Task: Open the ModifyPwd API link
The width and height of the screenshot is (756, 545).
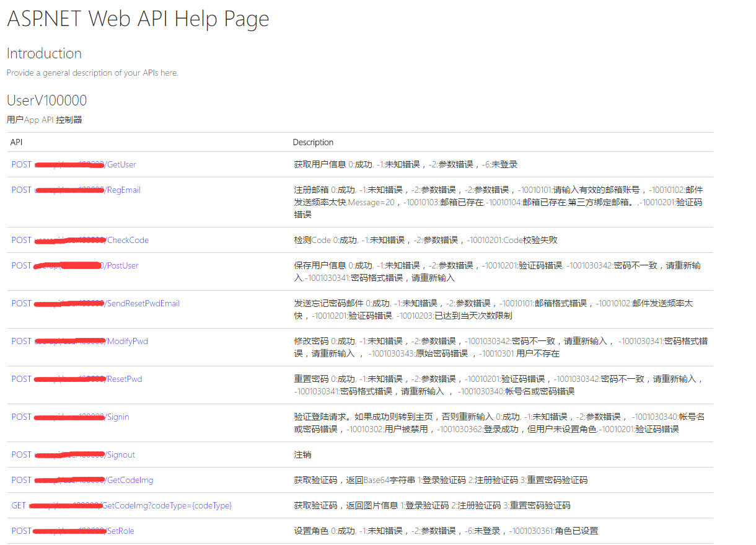Action: click(127, 341)
